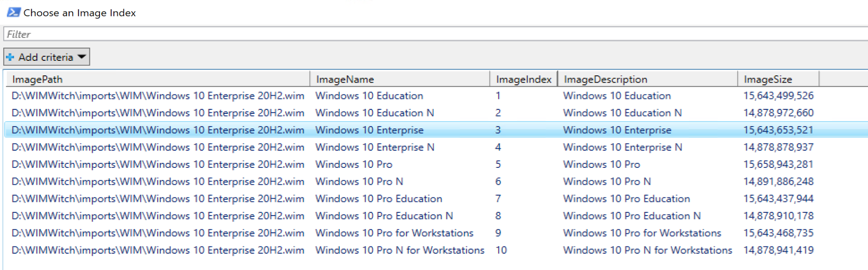Sort list by ImageDescription column header
Viewport: 868px width, 270px height.
(605, 79)
